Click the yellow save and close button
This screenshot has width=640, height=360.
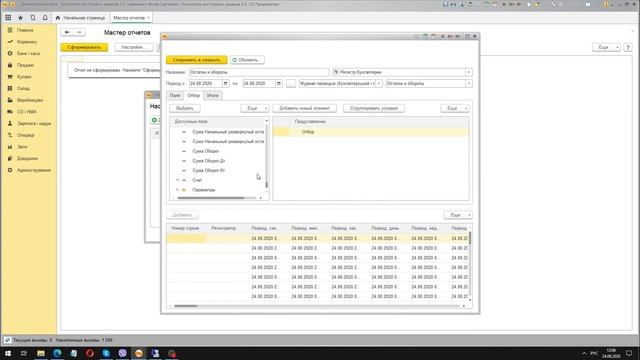(196, 60)
